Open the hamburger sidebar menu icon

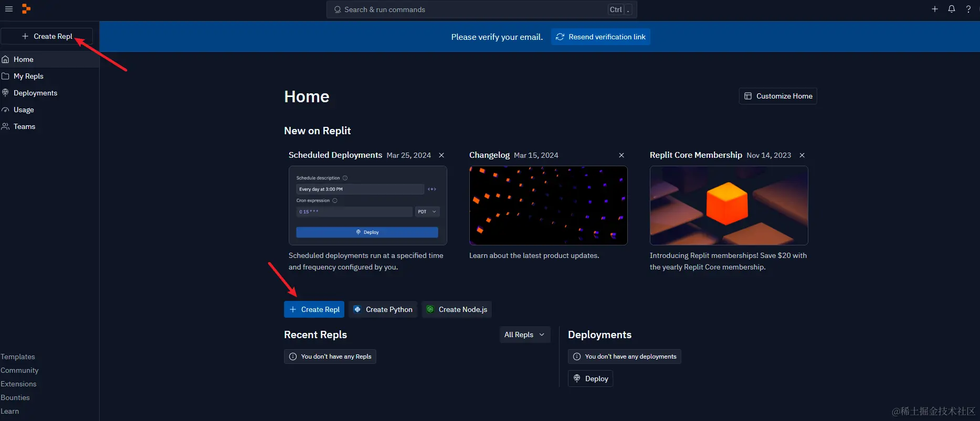tap(9, 9)
